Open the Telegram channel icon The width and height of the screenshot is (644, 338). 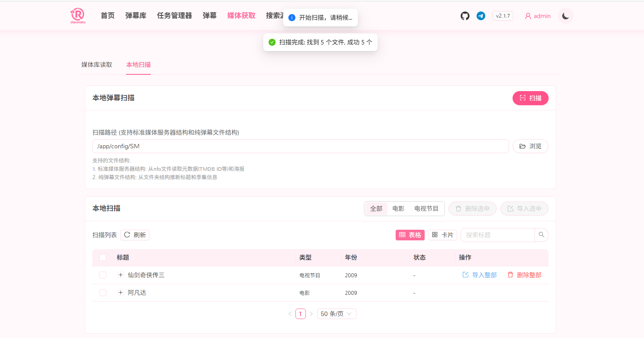click(481, 16)
